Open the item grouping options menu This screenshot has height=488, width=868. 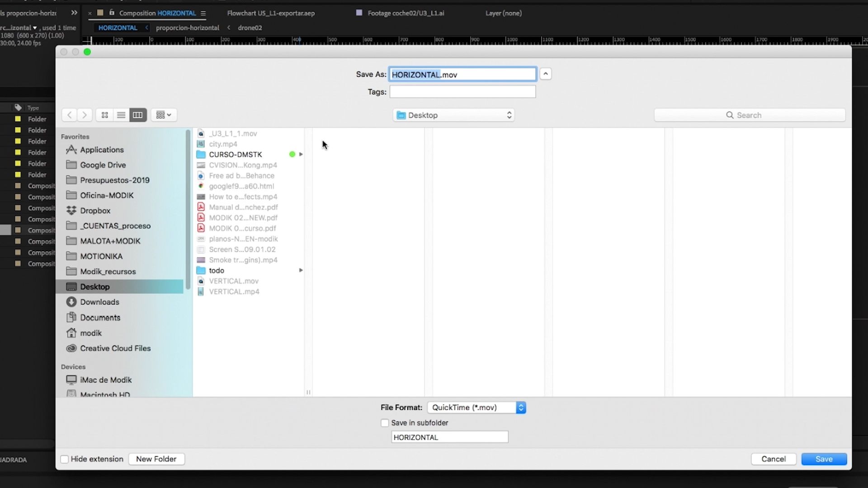click(164, 115)
